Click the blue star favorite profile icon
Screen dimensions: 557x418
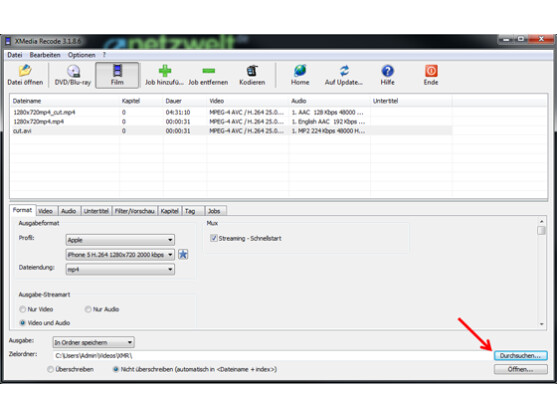click(183, 254)
